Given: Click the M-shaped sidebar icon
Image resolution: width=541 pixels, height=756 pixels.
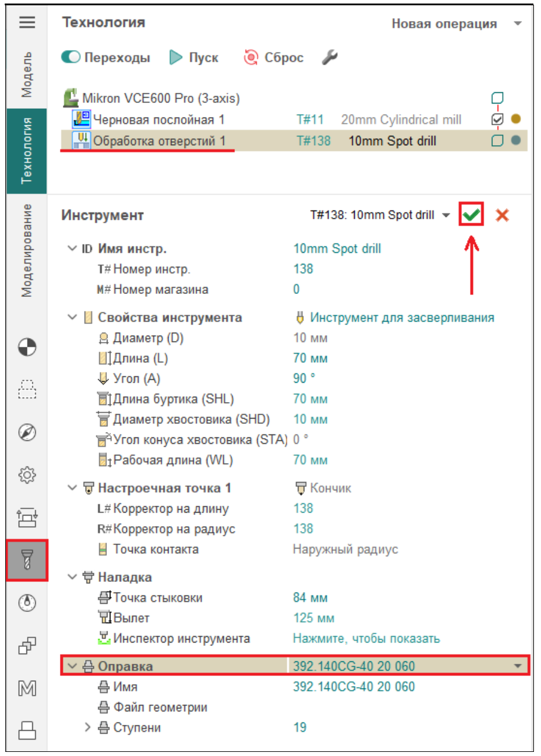Looking at the screenshot, I should click(27, 687).
